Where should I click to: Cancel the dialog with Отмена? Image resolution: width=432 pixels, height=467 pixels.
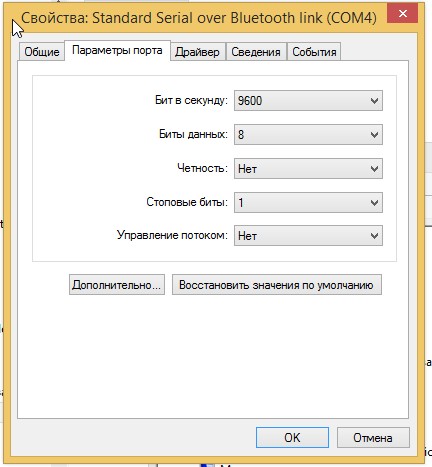point(373,438)
